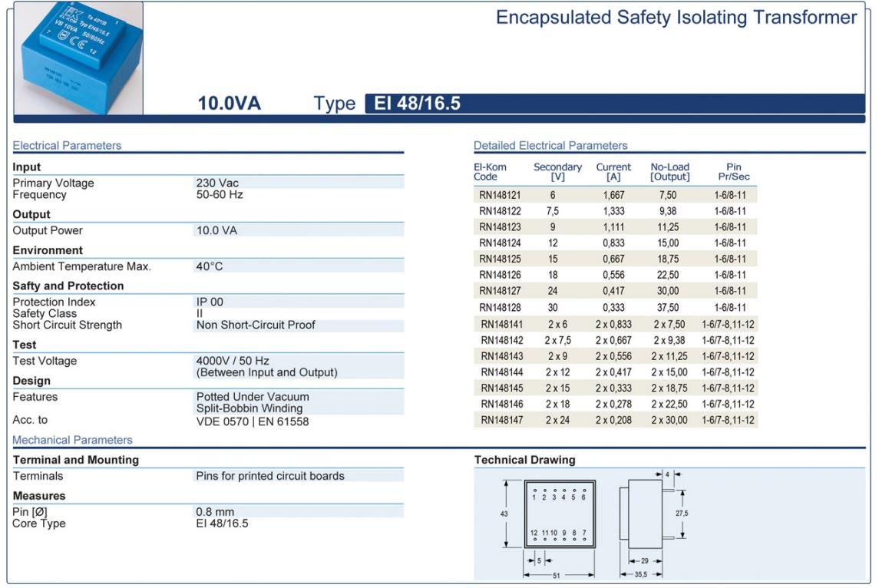Select the "EI 48/16.5" type banner

coord(418,104)
